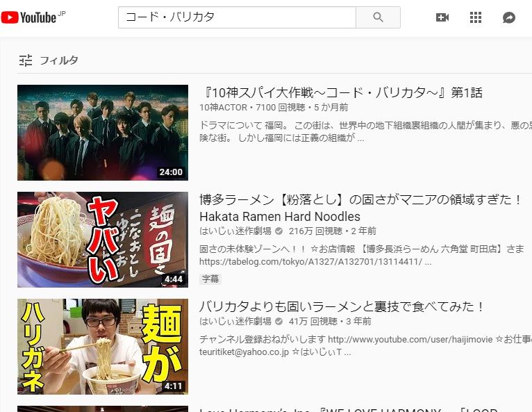Open the 10神スパイ大作戦 第1話 video title
Screen dimensions: 532x412
(340, 93)
